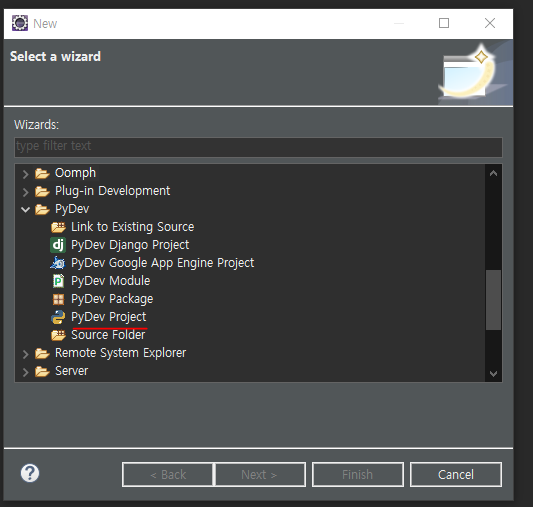The image size is (533, 507).
Task: Expand the Server category
Action: pyautogui.click(x=25, y=372)
